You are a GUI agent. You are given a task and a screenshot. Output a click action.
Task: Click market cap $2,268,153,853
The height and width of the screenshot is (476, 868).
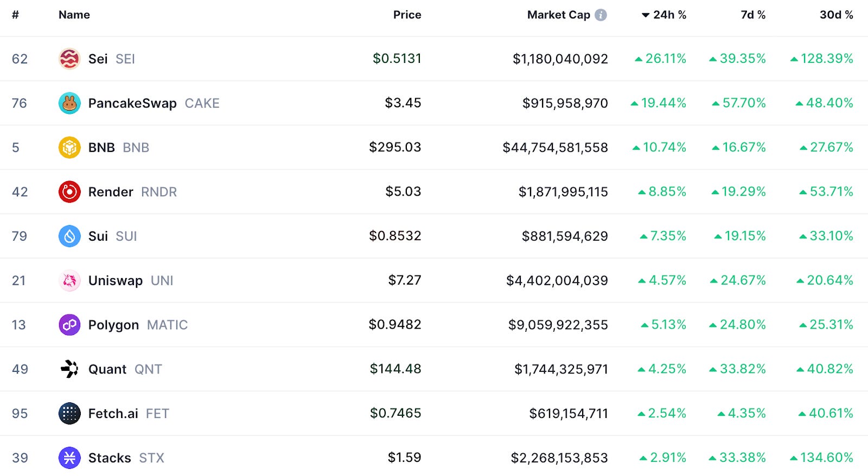click(559, 458)
